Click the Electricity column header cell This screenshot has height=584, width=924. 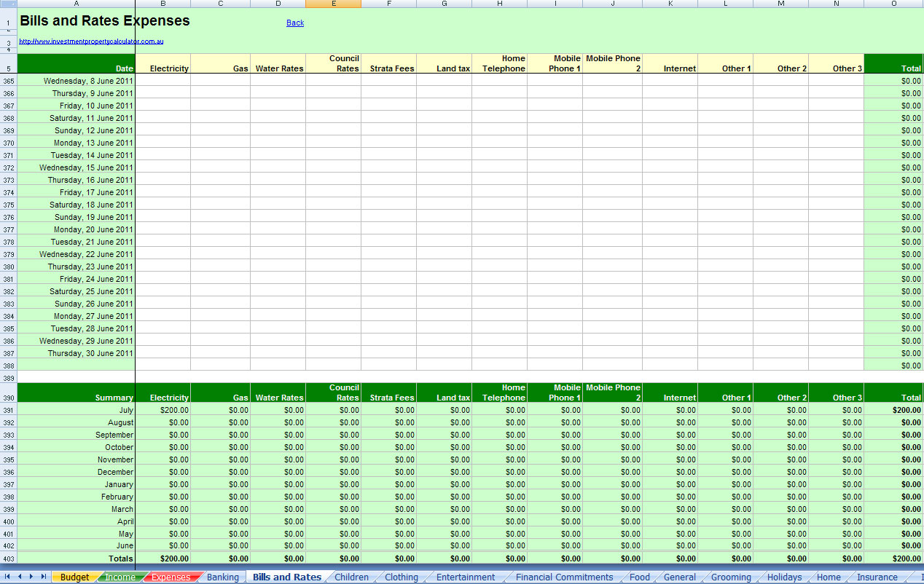tap(162, 68)
